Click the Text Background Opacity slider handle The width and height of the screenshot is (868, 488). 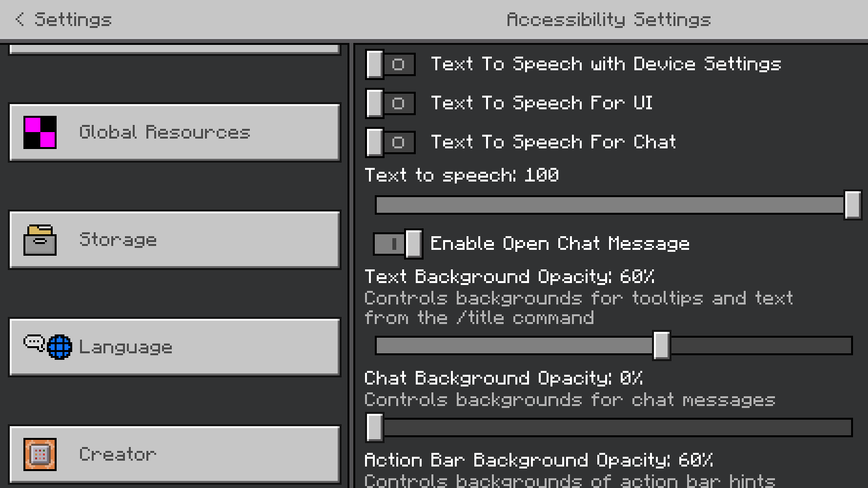click(x=661, y=345)
